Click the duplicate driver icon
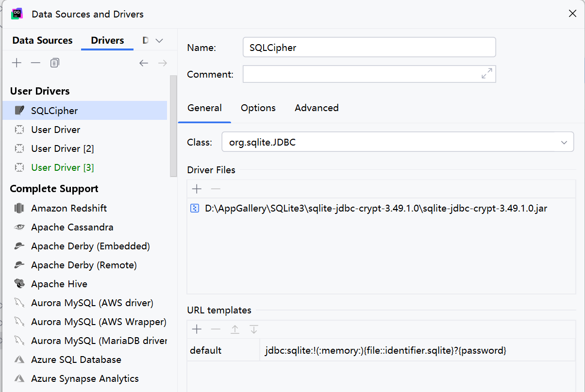This screenshot has height=392, width=585. (x=55, y=63)
